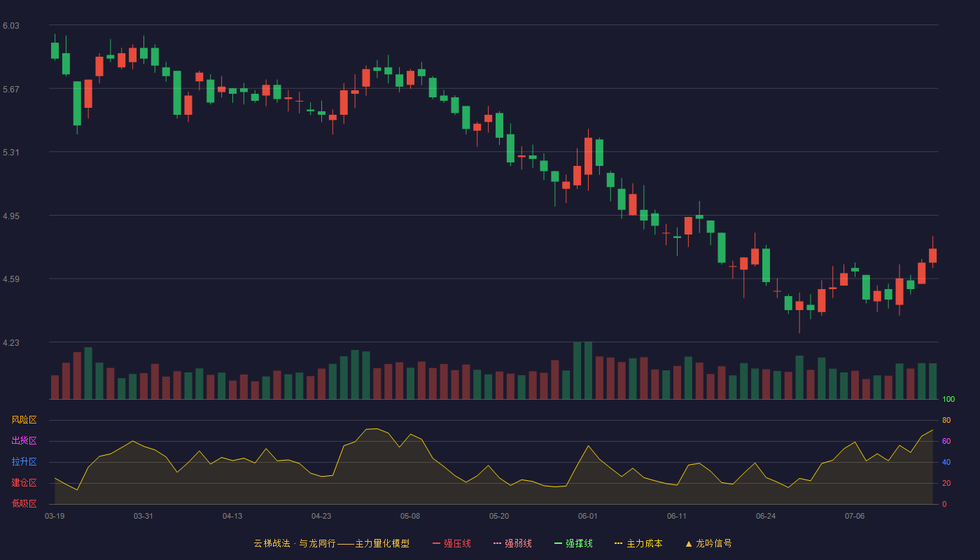Screen dimensions: 980x560
Task: Toggle the 强弱线 legend entry
Action: click(x=512, y=543)
